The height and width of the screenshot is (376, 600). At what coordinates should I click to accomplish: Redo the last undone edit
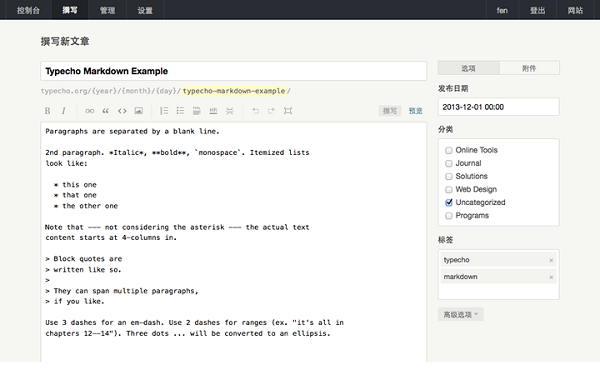click(x=271, y=111)
